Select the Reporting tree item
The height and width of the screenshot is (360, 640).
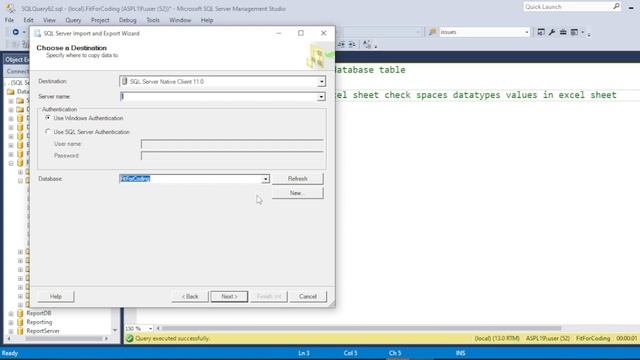pyautogui.click(x=39, y=322)
